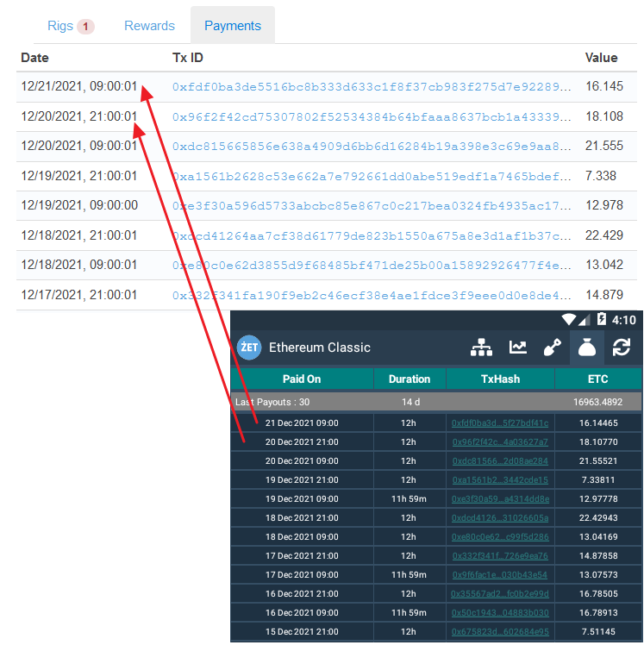
Task: Select the 12/17/2021, 21:00:01 date cell
Action: [79, 295]
